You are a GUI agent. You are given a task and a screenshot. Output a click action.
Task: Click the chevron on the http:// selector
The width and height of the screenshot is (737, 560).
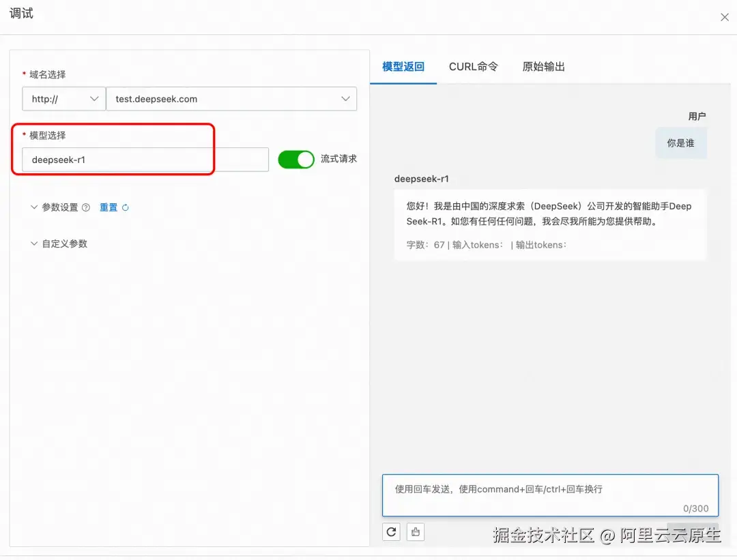tap(94, 99)
